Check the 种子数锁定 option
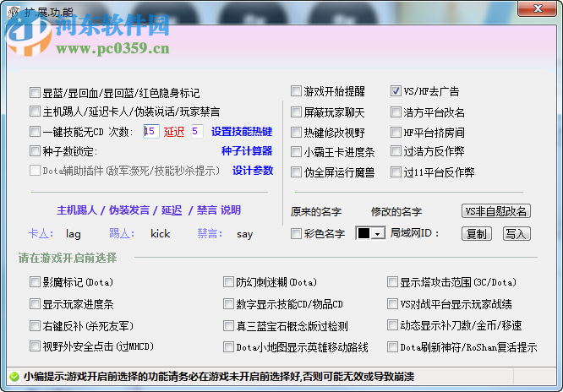The image size is (563, 392). point(35,150)
